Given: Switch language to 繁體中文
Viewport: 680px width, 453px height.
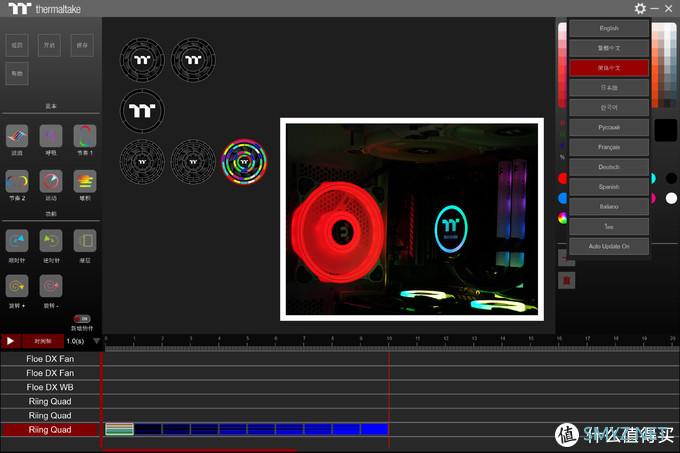Looking at the screenshot, I should click(x=609, y=48).
